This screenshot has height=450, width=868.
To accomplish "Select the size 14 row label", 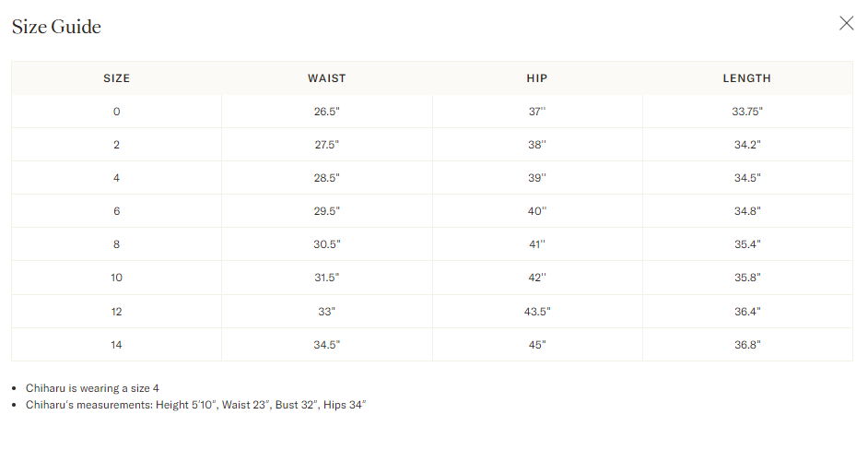I will 116,345.
